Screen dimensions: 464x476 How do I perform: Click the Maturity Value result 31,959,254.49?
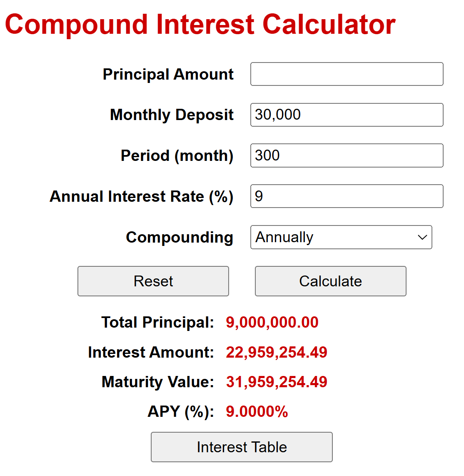coord(277,382)
